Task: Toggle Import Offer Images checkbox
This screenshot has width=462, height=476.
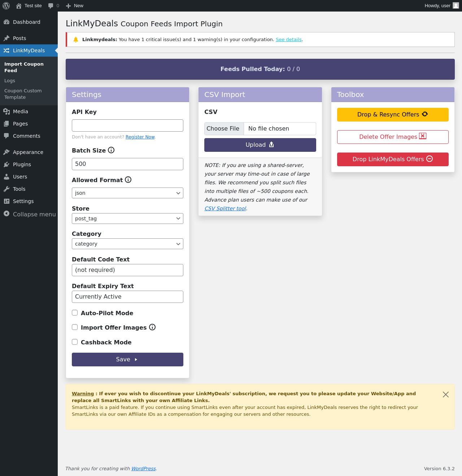Action: click(75, 327)
